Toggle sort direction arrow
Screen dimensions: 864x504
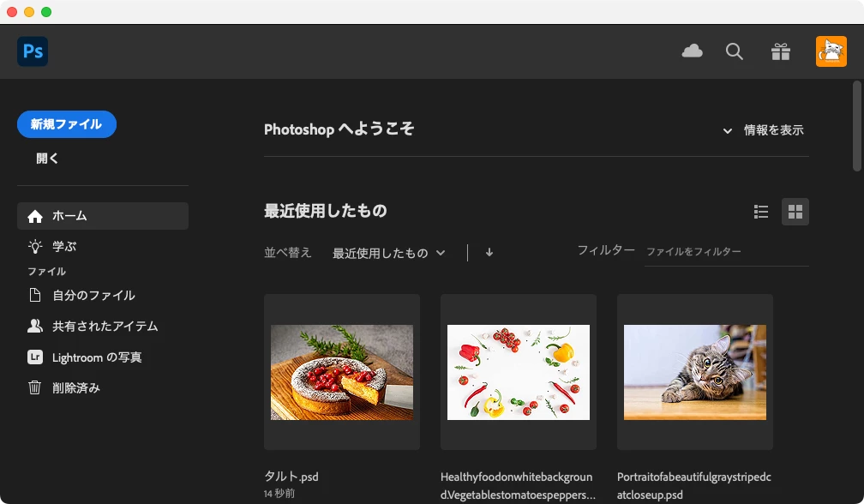coord(489,252)
